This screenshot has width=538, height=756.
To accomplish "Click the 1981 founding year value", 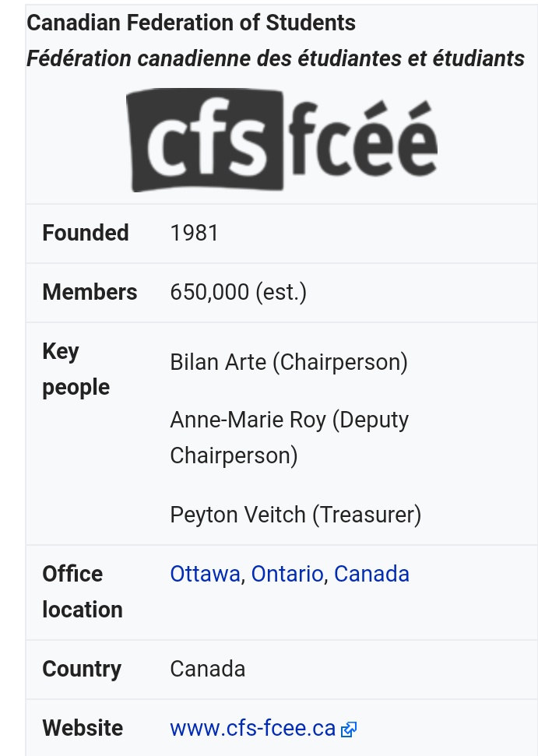I will 194,233.
